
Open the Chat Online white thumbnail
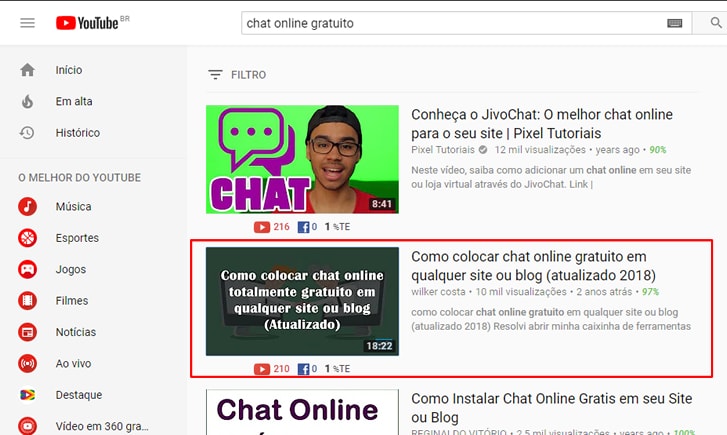(302, 412)
